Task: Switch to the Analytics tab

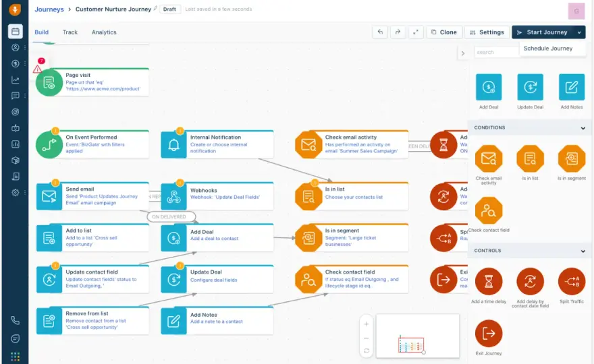Action: pyautogui.click(x=104, y=32)
